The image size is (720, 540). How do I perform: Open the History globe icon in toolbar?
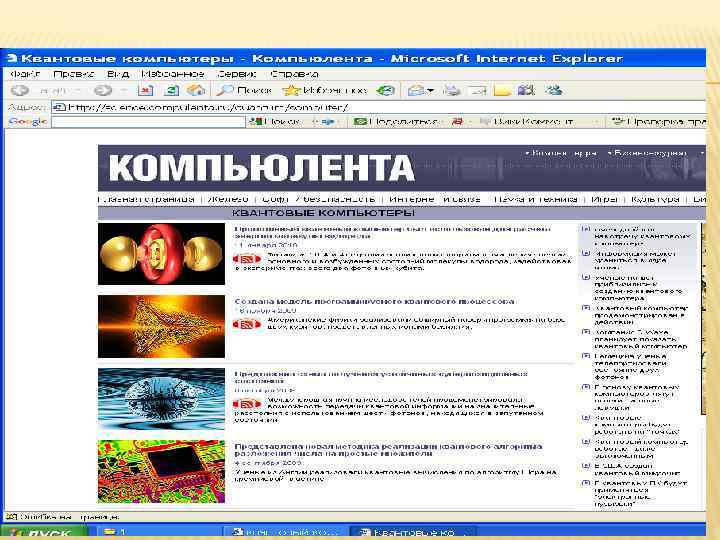[x=386, y=90]
